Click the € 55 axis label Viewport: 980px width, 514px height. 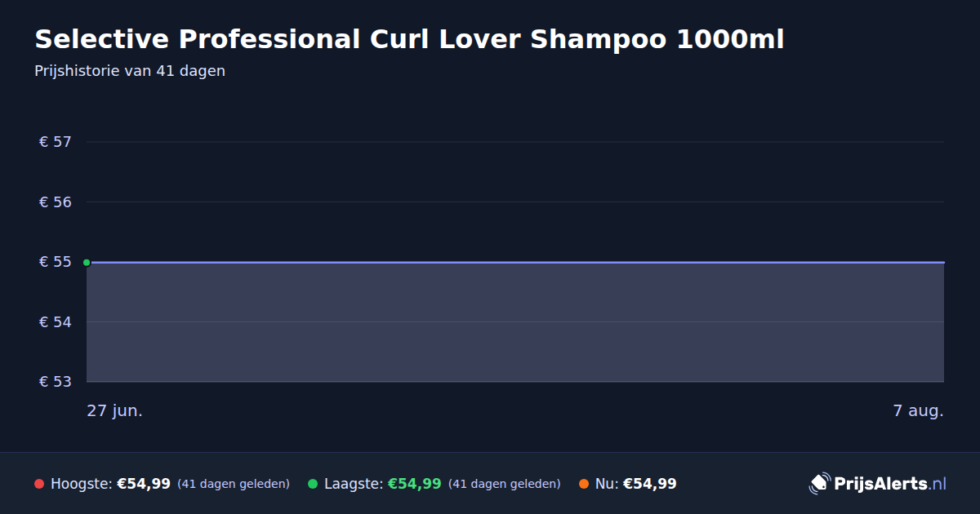[56, 262]
